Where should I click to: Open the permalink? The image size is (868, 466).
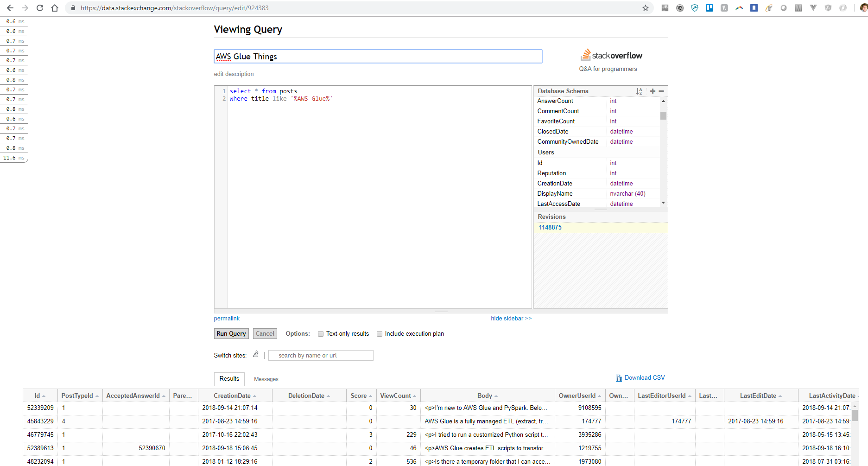[x=227, y=319]
